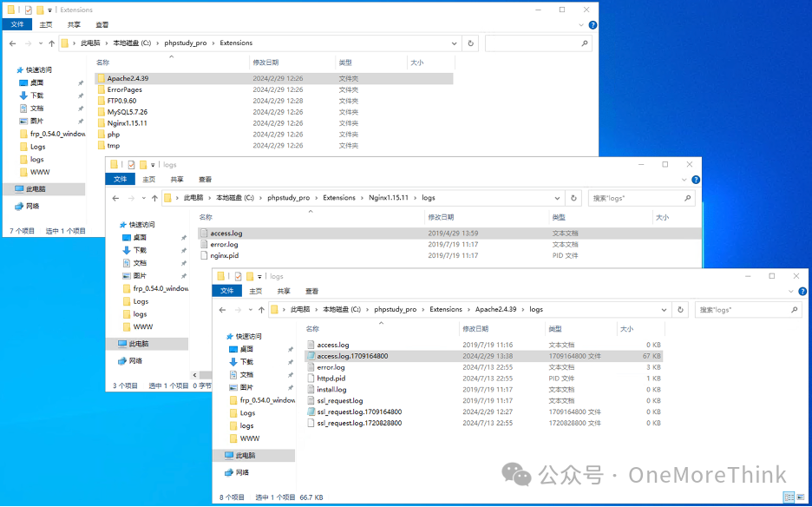Open 共享 tab in Nginx logs window
This screenshot has height=507, width=812.
tap(177, 180)
